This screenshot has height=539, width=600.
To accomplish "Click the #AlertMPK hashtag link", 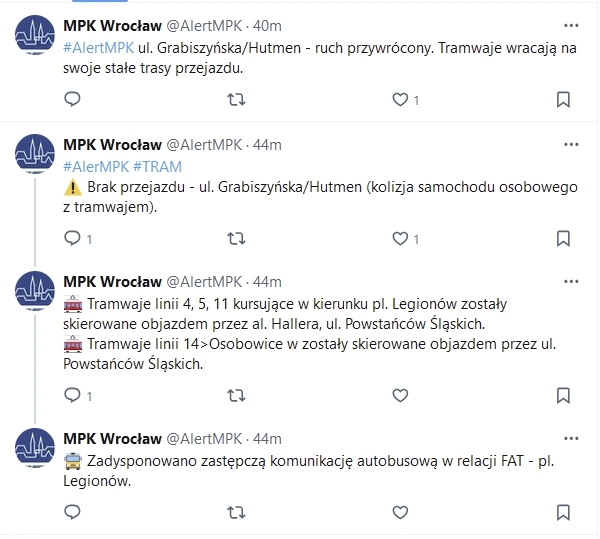I will (97, 48).
